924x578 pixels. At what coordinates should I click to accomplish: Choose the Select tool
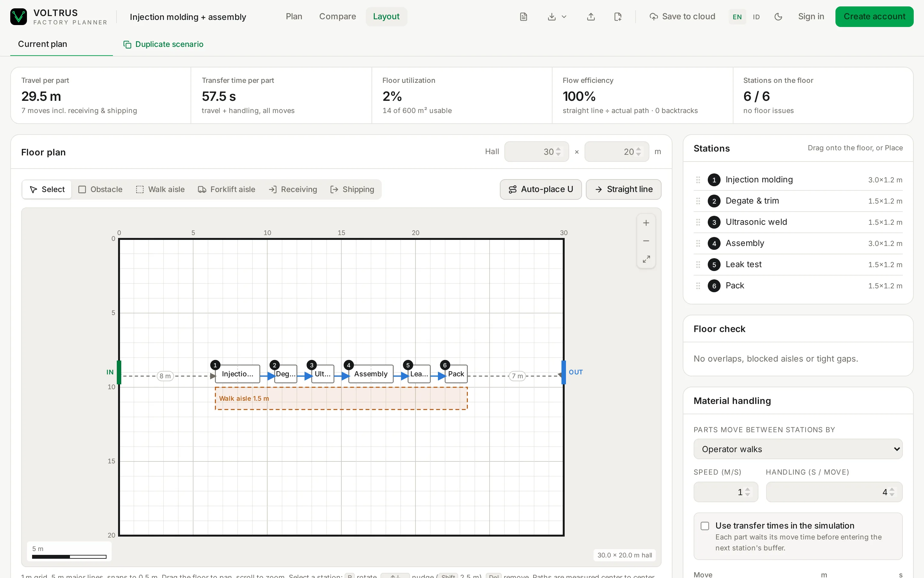[x=47, y=189]
